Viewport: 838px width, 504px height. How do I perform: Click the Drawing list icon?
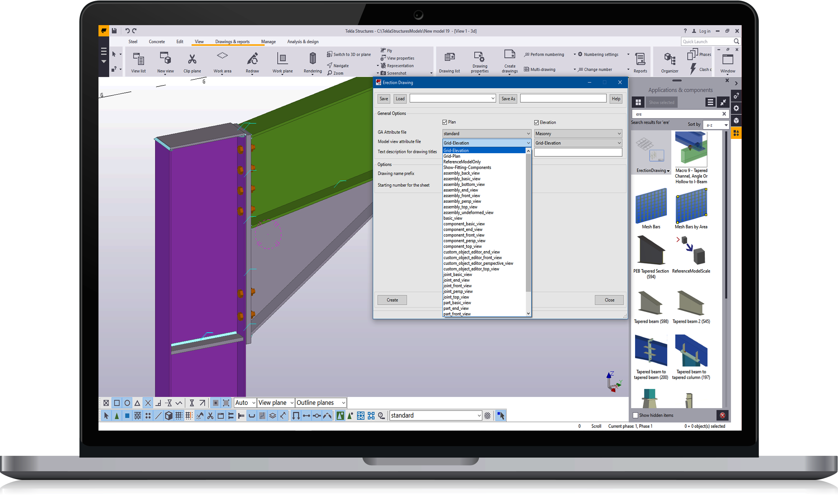(x=449, y=58)
